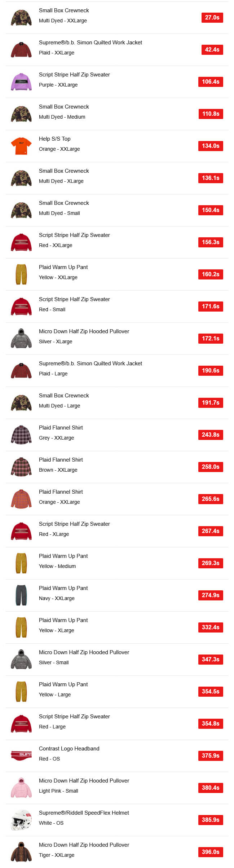
Task: Click the Orange Plaid Flannel Shirt thumbnail
Action: click(21, 499)
